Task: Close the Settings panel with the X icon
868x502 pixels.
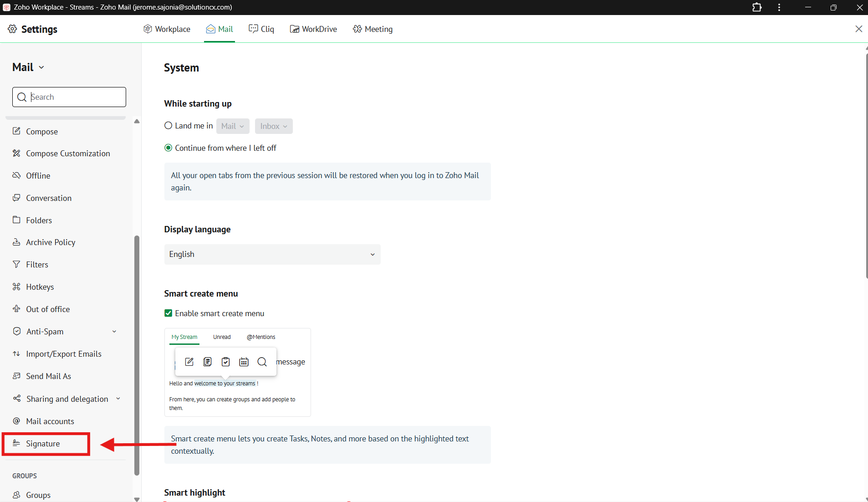Action: click(858, 29)
